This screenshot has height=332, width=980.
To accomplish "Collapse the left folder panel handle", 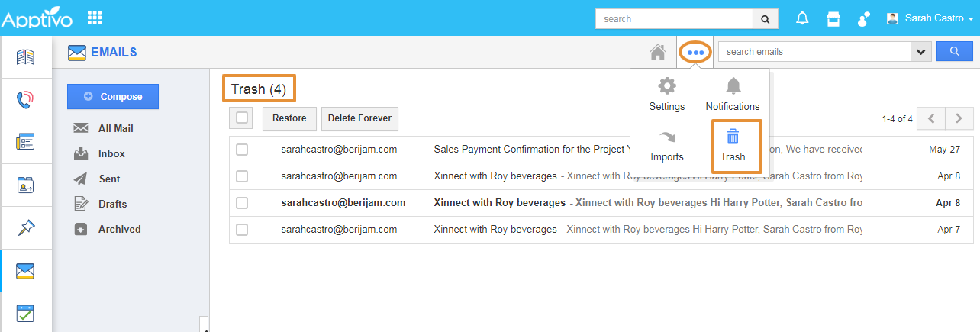I will [205, 325].
